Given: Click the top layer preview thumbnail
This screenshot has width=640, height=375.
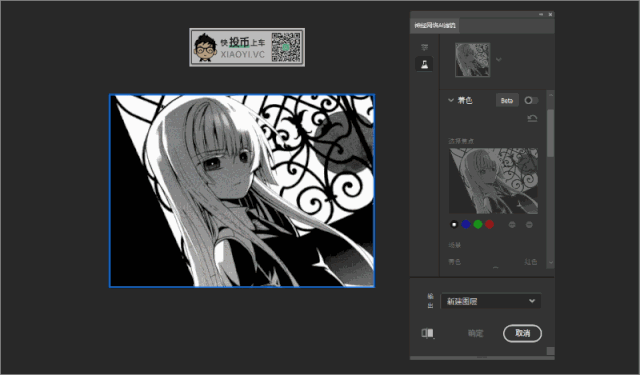Looking at the screenshot, I should point(473,60).
